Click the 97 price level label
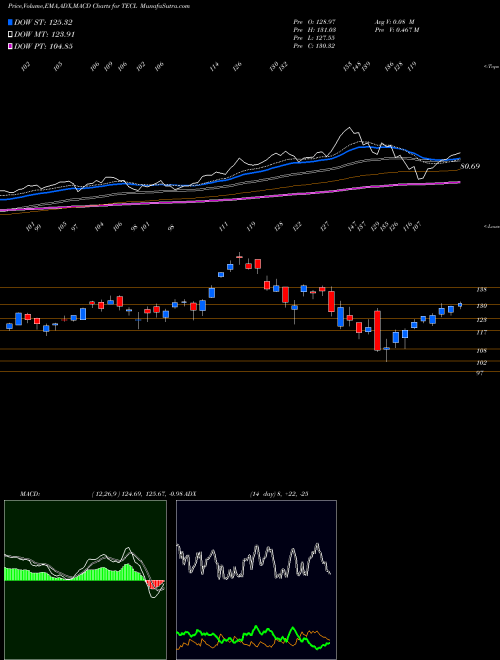Viewport: 500px width, 660px height. tap(479, 373)
